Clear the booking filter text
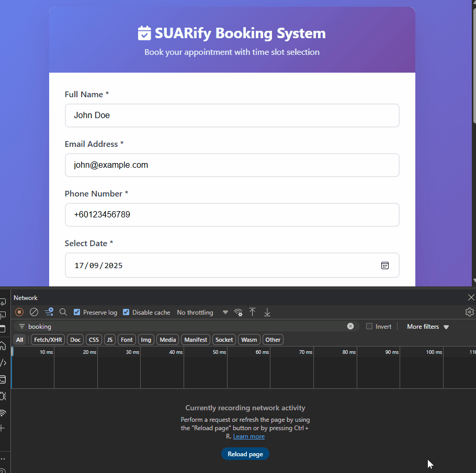The image size is (476, 473). [350, 326]
